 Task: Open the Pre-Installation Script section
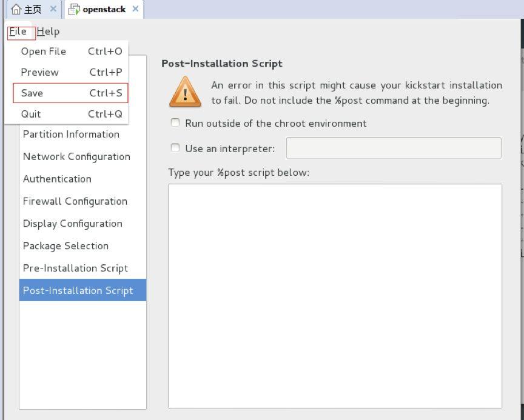pyautogui.click(x=75, y=268)
